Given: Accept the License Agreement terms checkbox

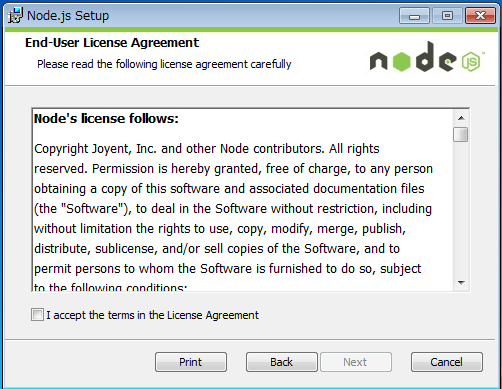Looking at the screenshot, I should 37,315.
